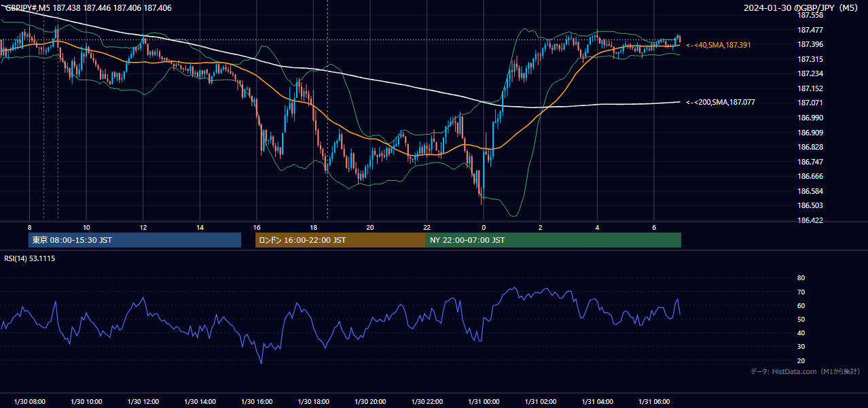The image size is (868, 408).
Task: Click the RSI(14) 53.1115 indicator label
Action: pyautogui.click(x=30, y=258)
